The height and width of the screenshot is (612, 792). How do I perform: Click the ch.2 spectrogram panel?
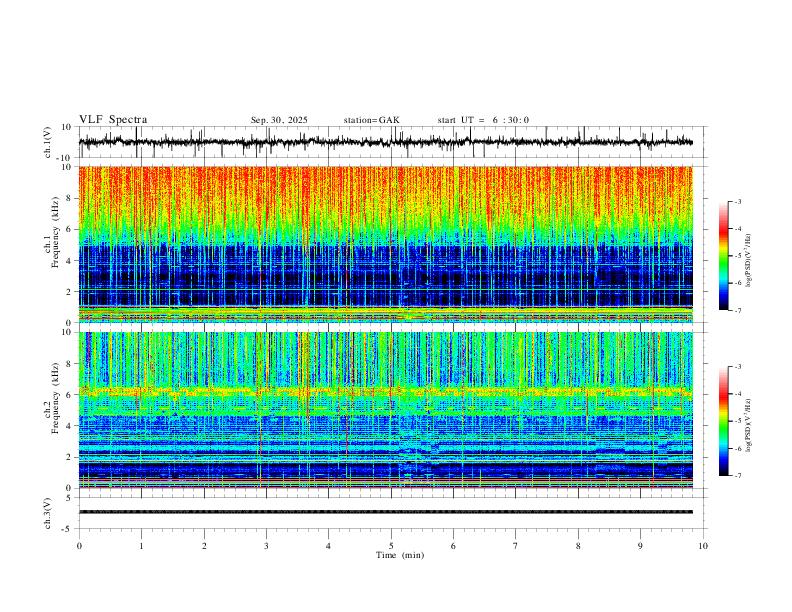click(x=386, y=410)
